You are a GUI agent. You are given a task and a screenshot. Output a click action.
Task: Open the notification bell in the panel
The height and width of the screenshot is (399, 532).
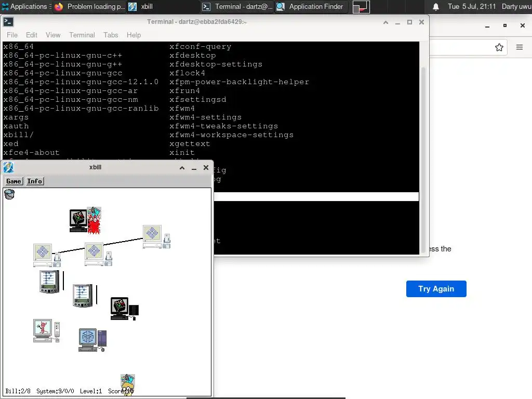click(436, 7)
